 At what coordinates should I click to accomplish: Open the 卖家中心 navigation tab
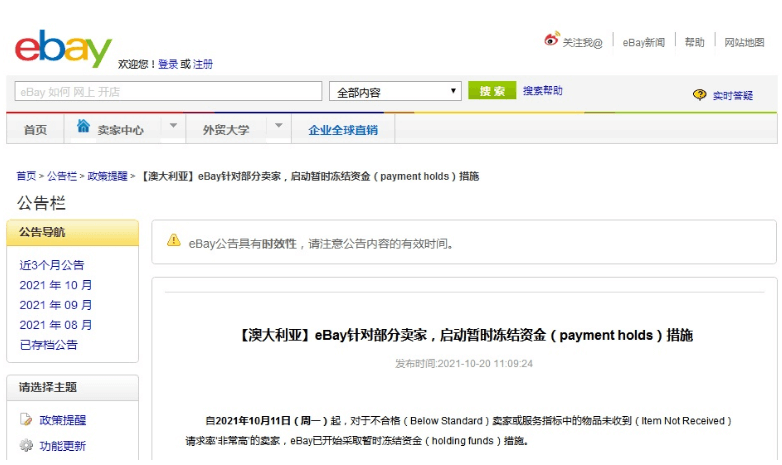click(120, 130)
